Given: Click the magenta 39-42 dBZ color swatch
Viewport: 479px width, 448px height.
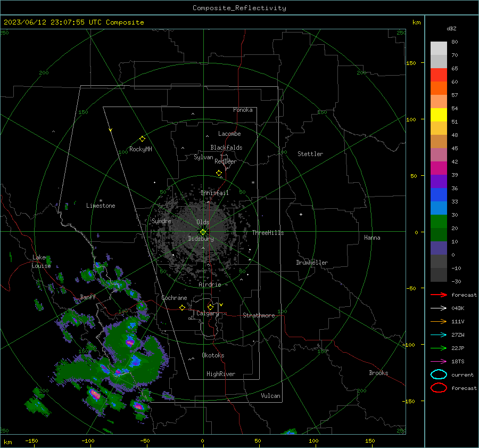Looking at the screenshot, I should (x=439, y=168).
